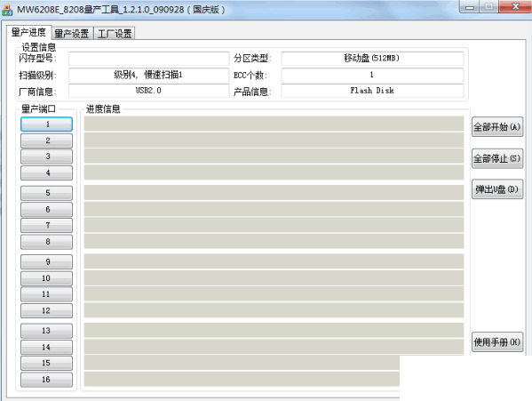Viewport: 532px width, 401px height.
Task: Activate port button 6
Action: click(46, 209)
